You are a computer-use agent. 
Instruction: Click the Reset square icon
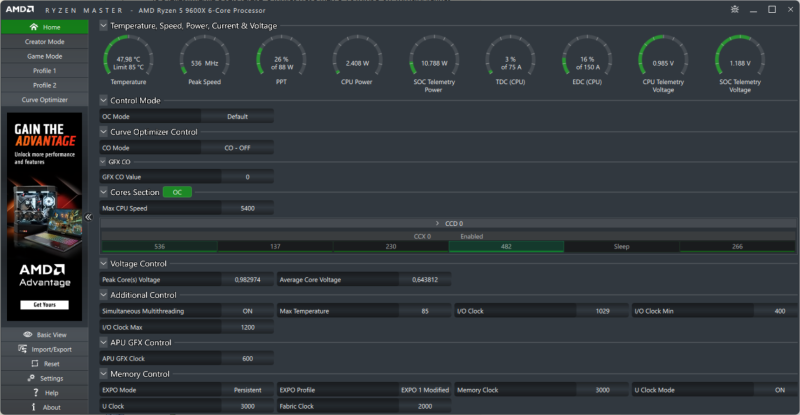(35, 363)
